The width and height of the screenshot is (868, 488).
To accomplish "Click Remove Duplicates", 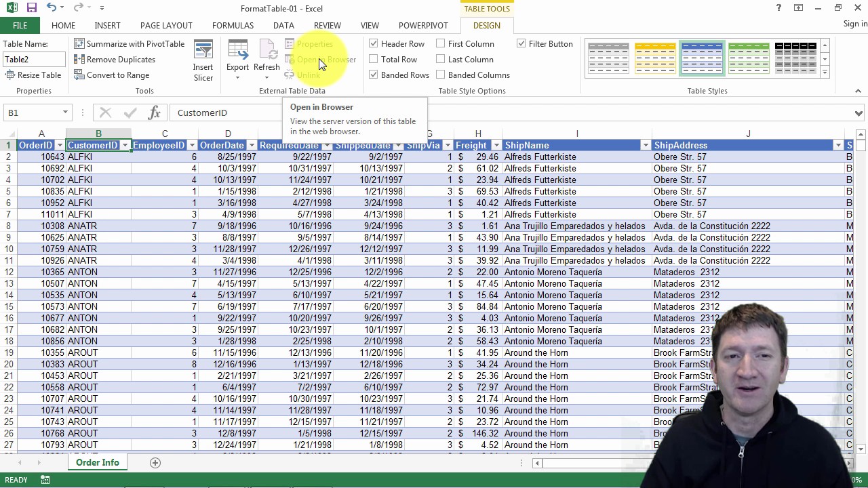I will [x=115, y=59].
